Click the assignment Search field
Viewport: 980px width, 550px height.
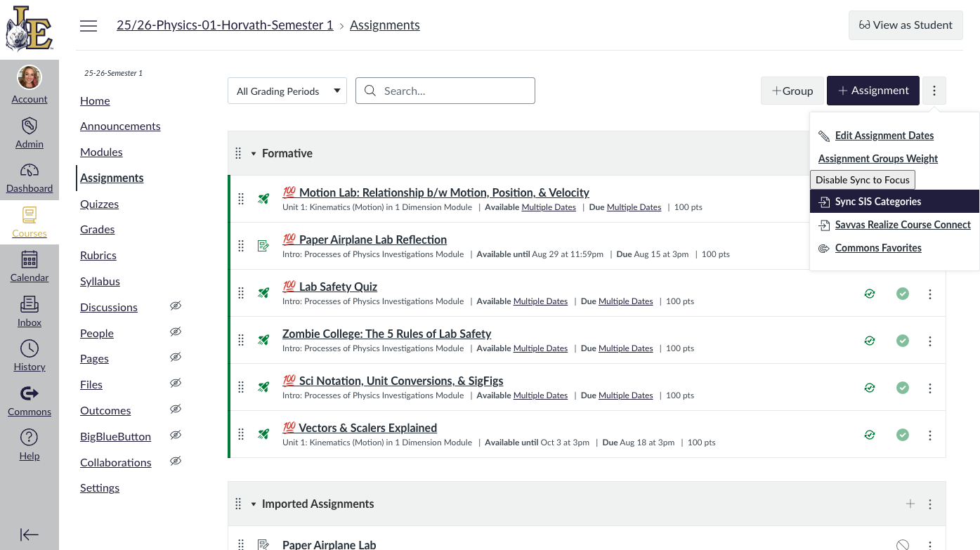(445, 91)
